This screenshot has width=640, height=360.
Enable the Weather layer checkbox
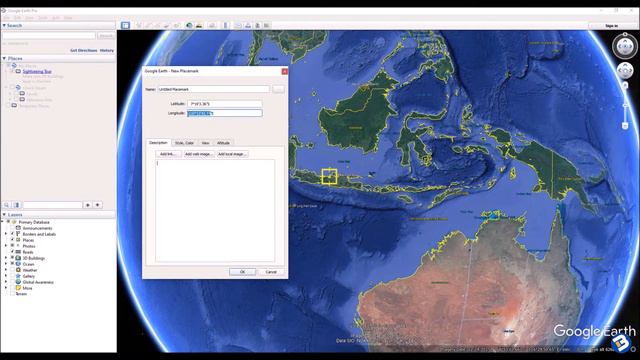click(x=12, y=270)
